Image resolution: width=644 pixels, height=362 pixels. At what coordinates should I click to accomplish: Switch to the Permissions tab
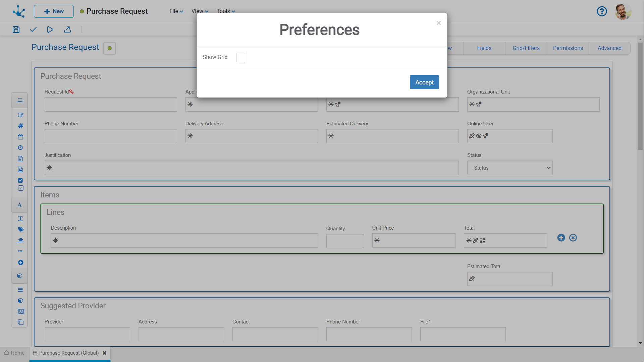pyautogui.click(x=568, y=48)
